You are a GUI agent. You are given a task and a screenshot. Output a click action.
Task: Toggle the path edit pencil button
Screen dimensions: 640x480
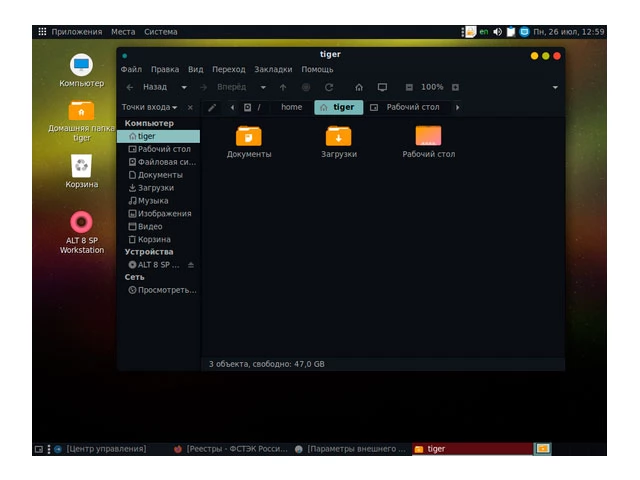pos(212,107)
